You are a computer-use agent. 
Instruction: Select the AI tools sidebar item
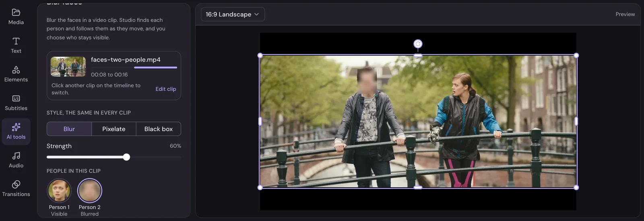tap(16, 131)
